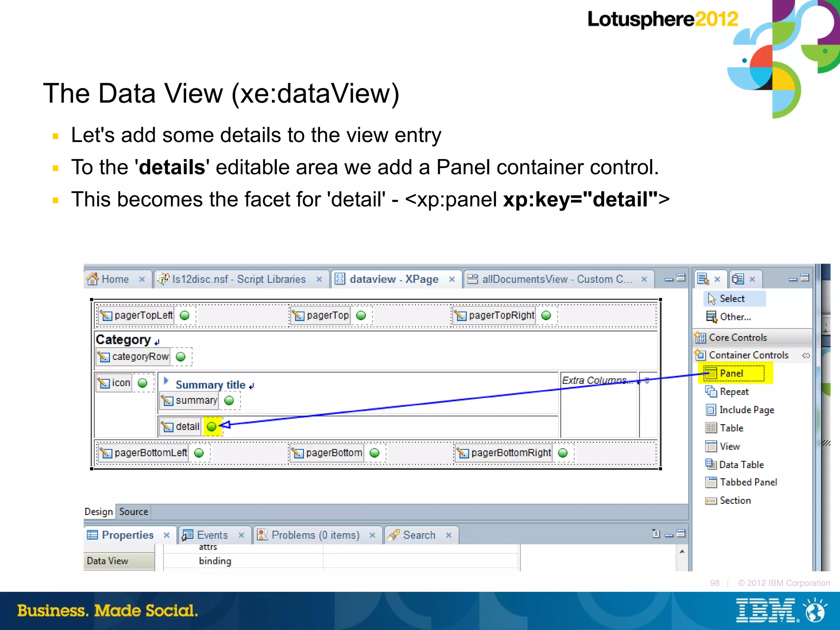Click green circle beside summary facet

pos(229,400)
